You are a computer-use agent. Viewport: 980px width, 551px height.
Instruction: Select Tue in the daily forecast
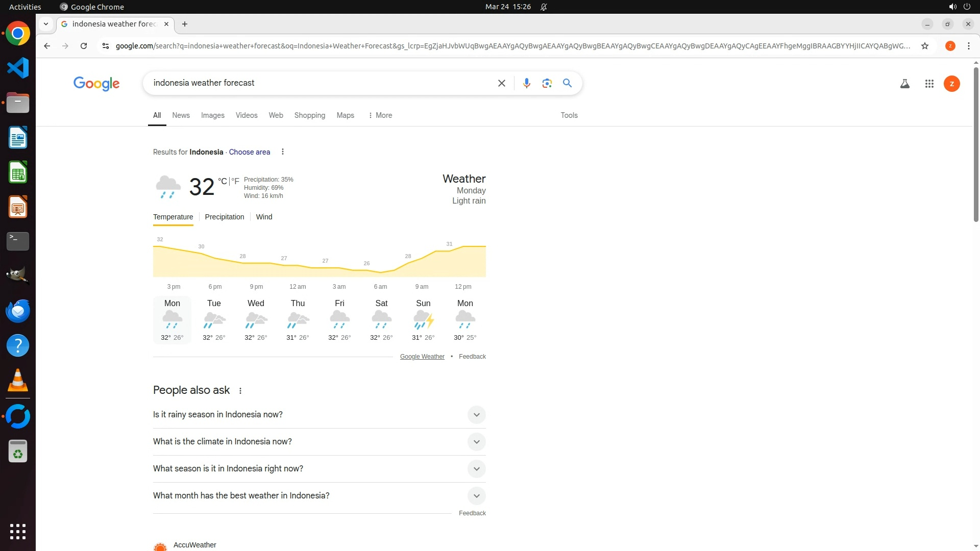click(x=214, y=319)
